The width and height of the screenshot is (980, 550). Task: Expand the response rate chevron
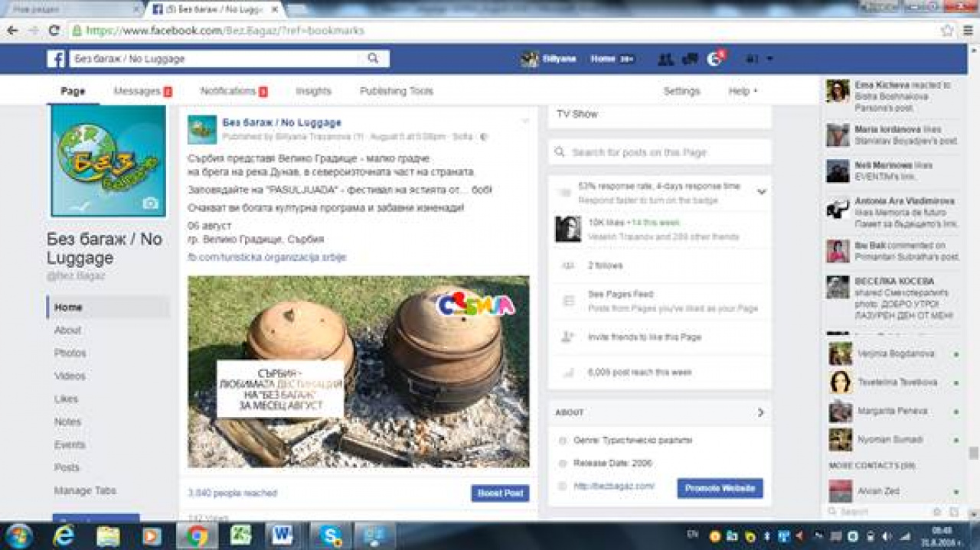(x=761, y=191)
